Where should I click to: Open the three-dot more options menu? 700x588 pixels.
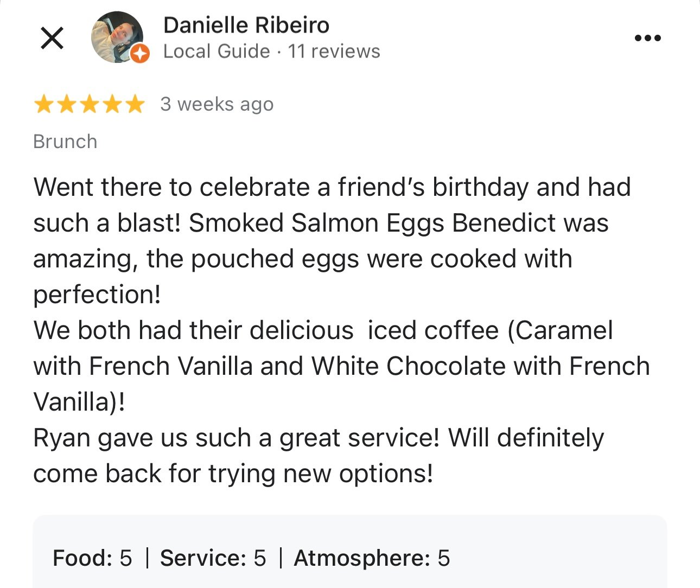(647, 38)
